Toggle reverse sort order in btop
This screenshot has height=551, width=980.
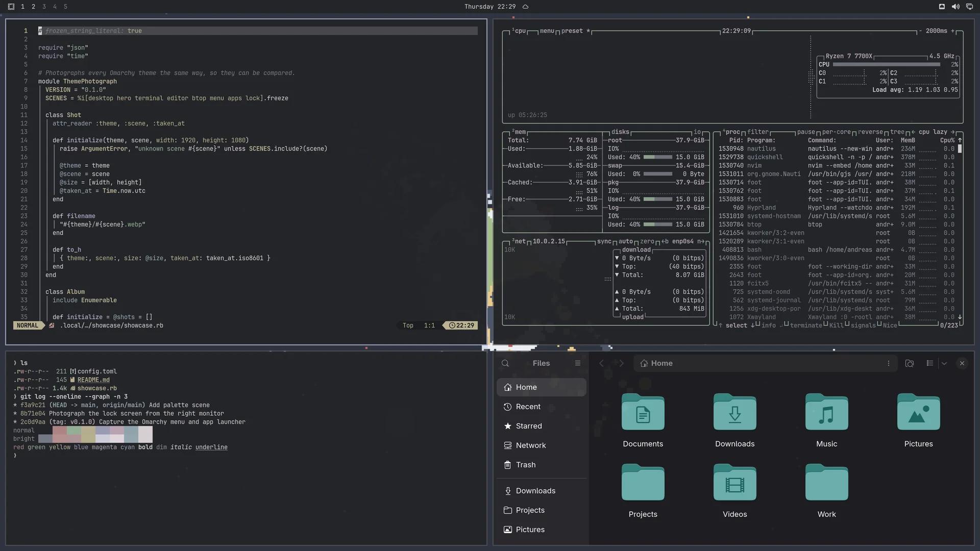870,132
